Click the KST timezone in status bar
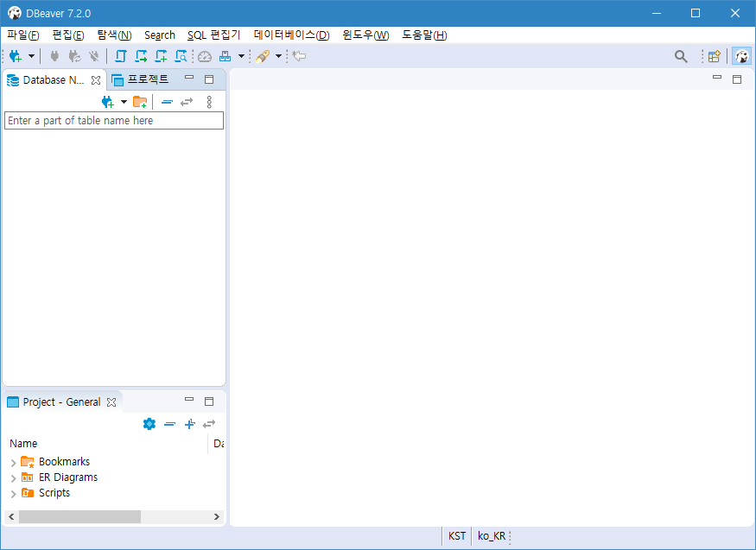The height and width of the screenshot is (550, 756). pyautogui.click(x=457, y=536)
